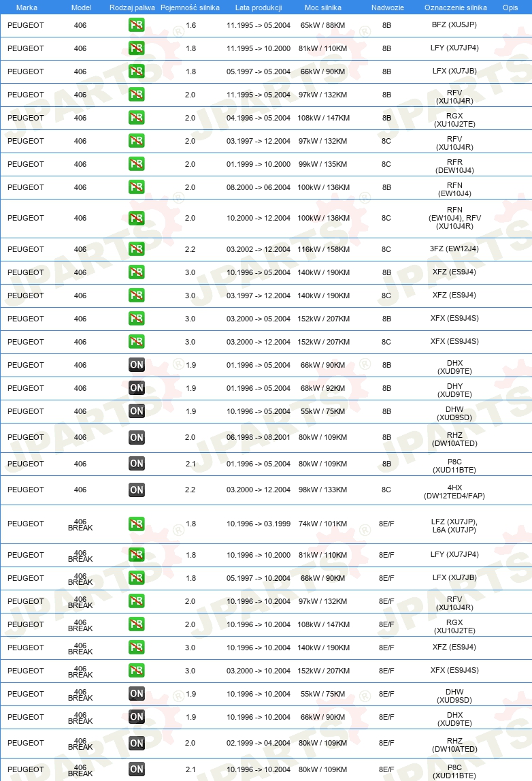Click the PB icon in the 406 BREAK LFZ row

[136, 524]
